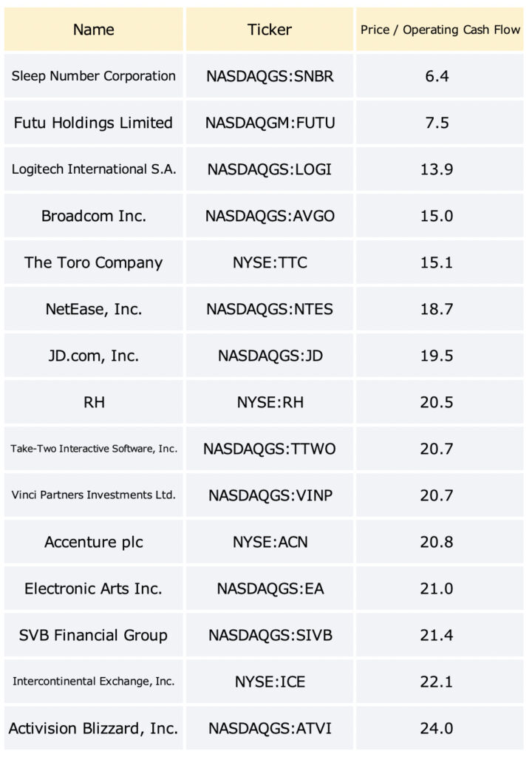The height and width of the screenshot is (757, 532).
Task: Select the Price / Operating Cash Flow header
Action: tap(440, 30)
